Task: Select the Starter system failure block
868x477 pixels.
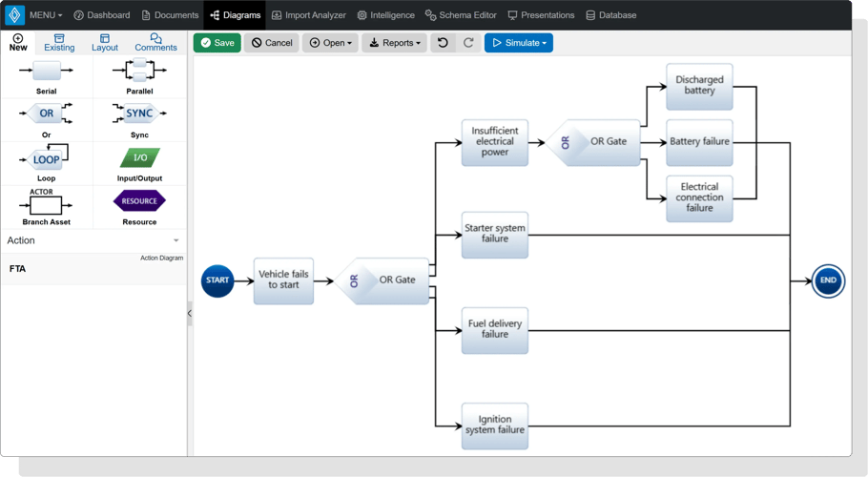Action: tap(495, 235)
